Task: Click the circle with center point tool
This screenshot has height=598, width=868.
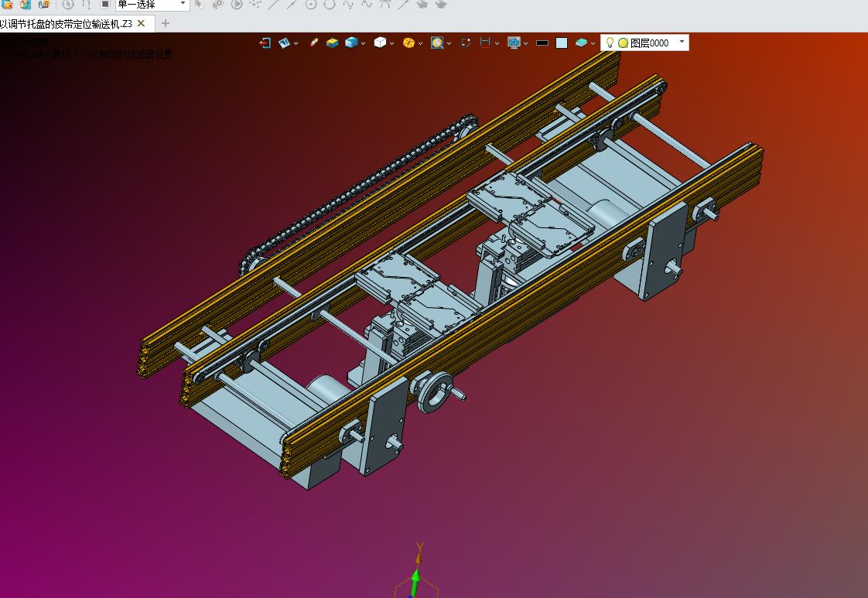Action: (311, 5)
